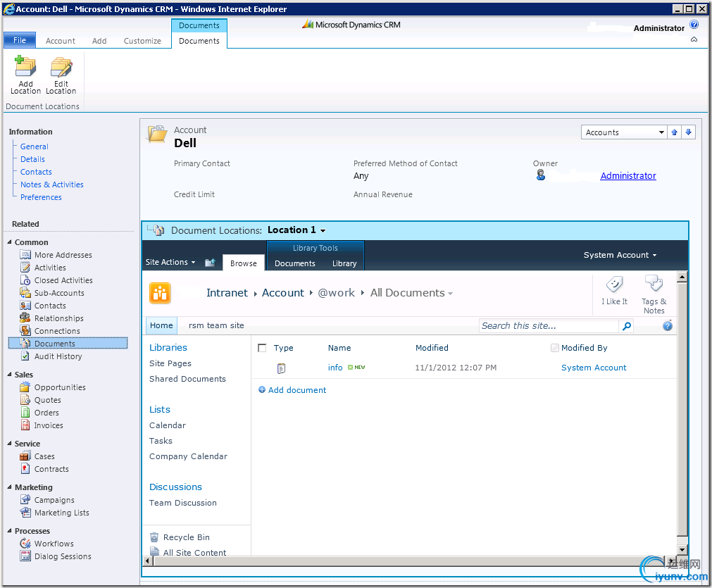The height and width of the screenshot is (588, 712).
Task: Open Audit History item
Action: [x=58, y=357]
